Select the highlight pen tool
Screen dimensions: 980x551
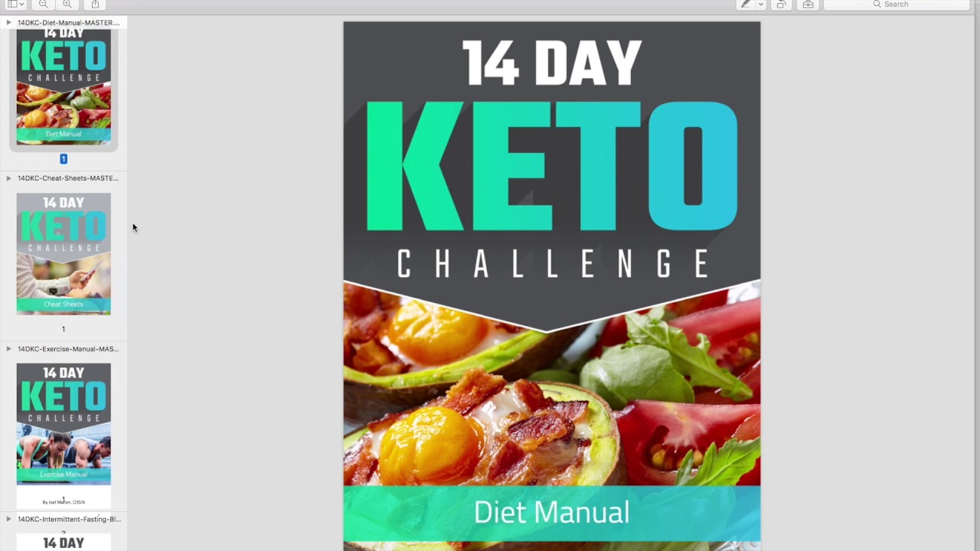[745, 5]
